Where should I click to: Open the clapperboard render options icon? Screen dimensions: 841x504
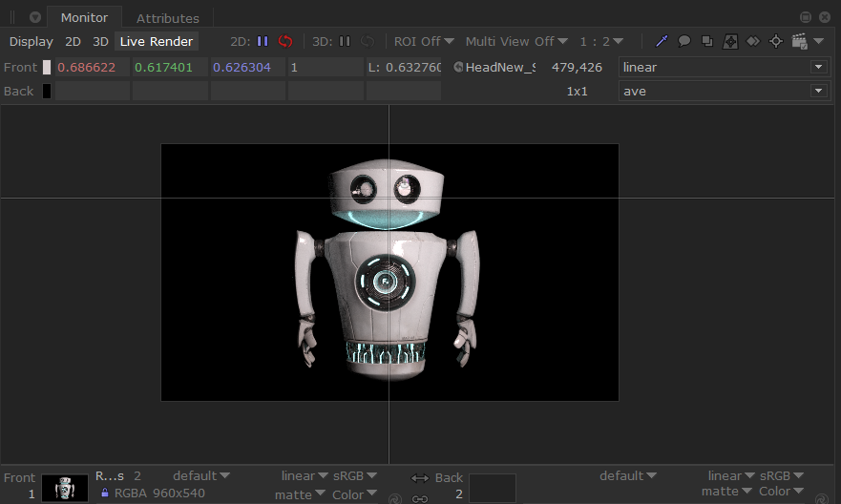[x=800, y=42]
